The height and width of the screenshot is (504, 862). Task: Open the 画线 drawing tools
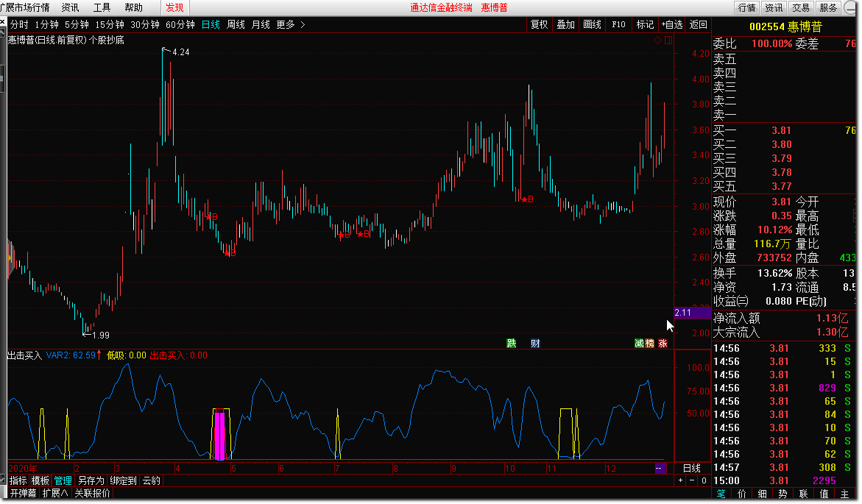(592, 25)
